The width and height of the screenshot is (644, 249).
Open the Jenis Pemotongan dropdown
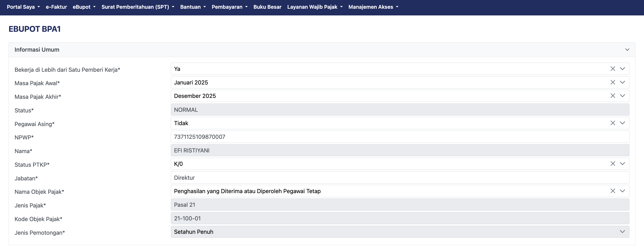point(622,232)
